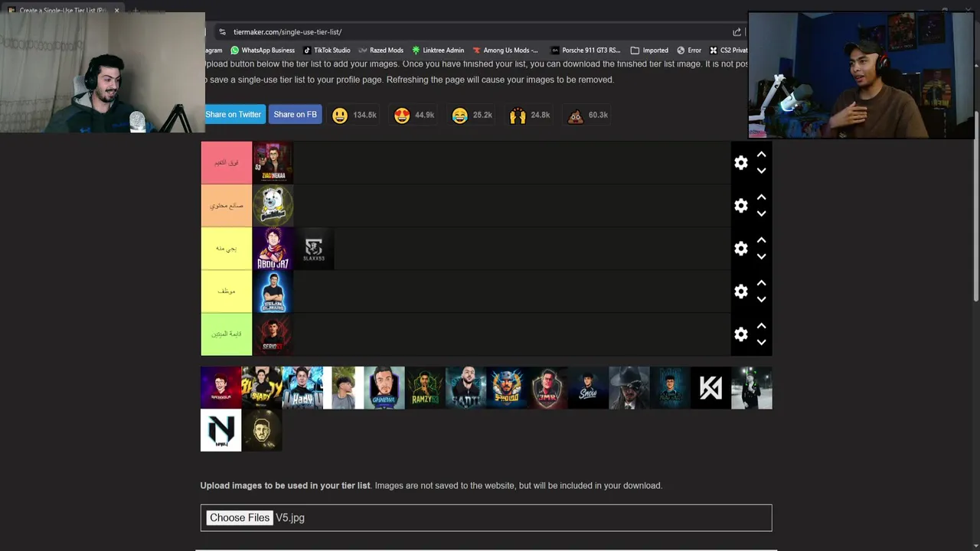The height and width of the screenshot is (551, 980).
Task: Pick the Hady image from the pool
Action: (x=302, y=388)
